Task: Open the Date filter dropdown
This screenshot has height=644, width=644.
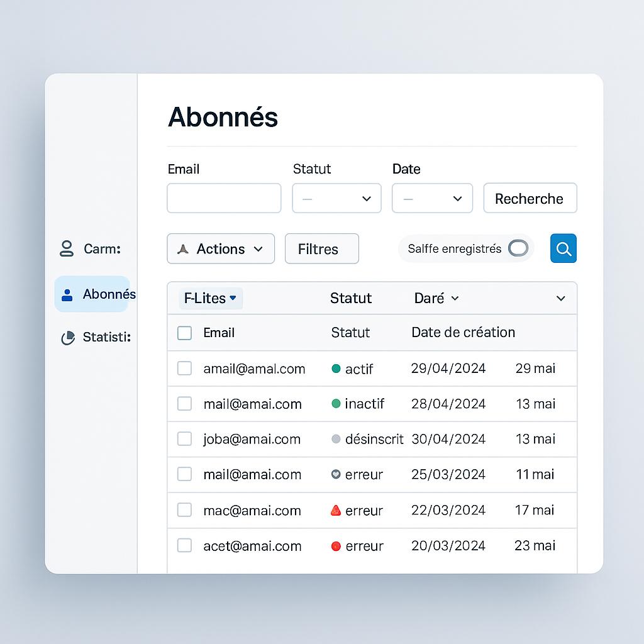Action: pos(432,198)
